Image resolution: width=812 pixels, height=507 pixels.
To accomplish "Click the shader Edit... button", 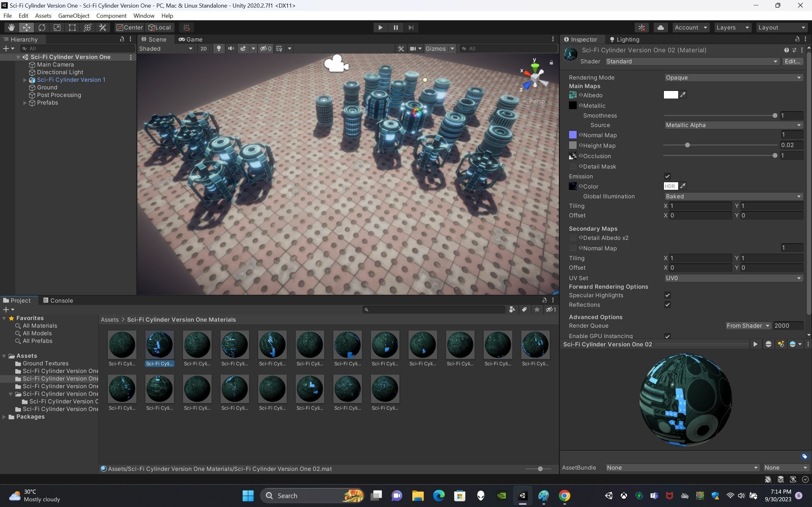I will (x=792, y=61).
